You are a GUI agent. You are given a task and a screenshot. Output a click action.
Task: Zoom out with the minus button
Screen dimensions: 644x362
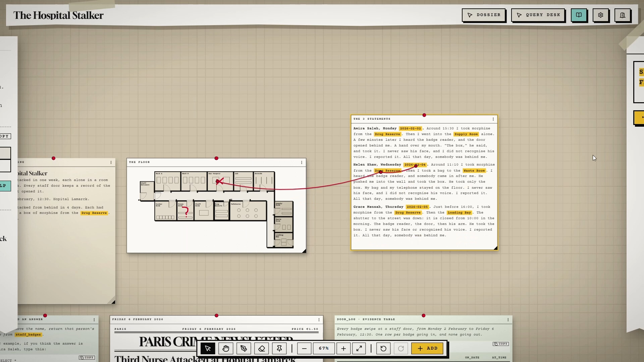(304, 349)
